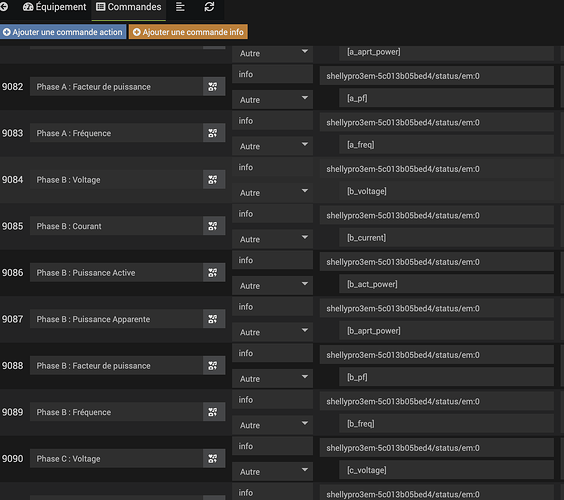Click Ajouter une commande action

pyautogui.click(x=63, y=32)
